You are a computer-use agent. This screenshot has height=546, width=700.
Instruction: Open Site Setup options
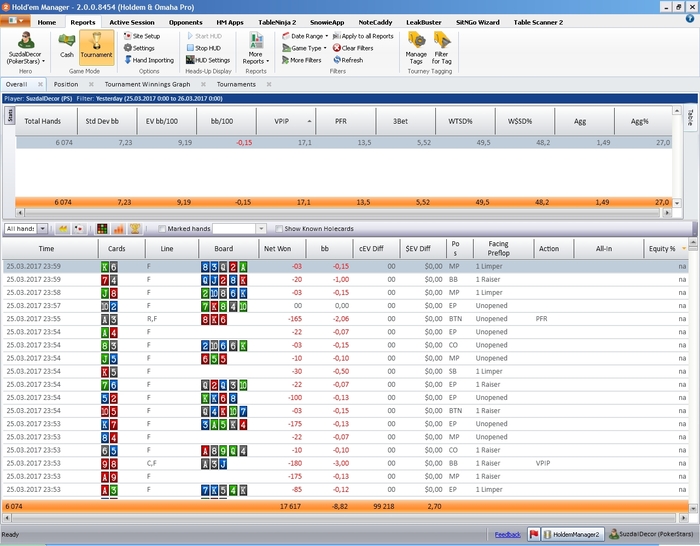142,36
